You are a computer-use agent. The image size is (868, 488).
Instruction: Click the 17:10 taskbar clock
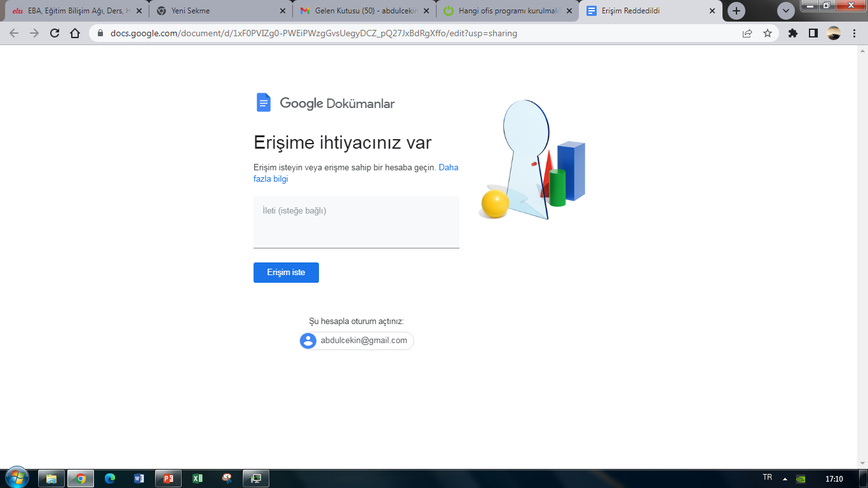pyautogui.click(x=834, y=479)
